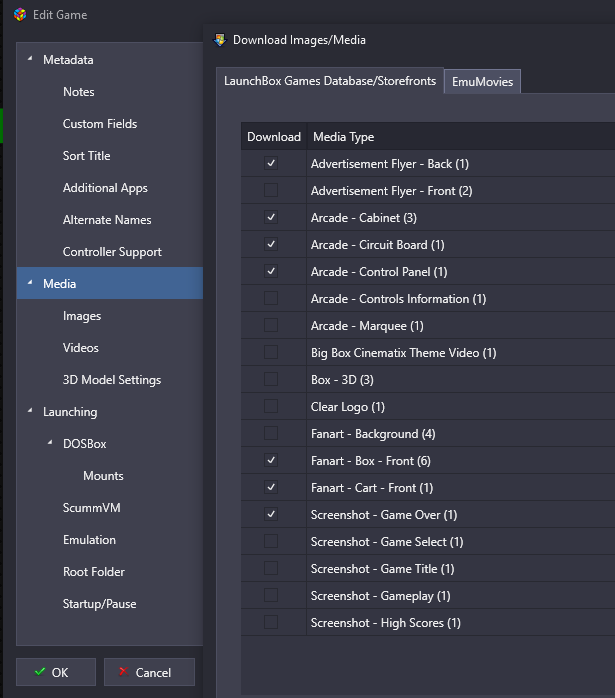The image size is (615, 698).
Task: Uncheck Arcade - Control Panel checkbox
Action: point(271,272)
